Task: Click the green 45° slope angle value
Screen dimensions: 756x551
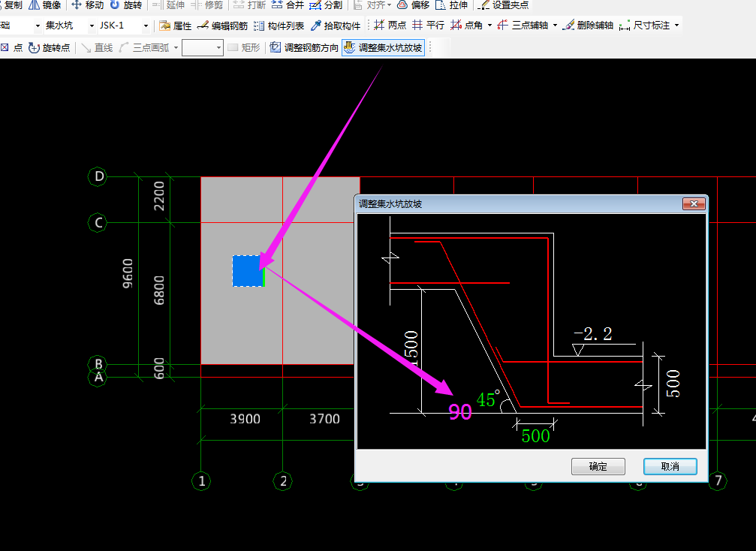Action: [x=487, y=400]
